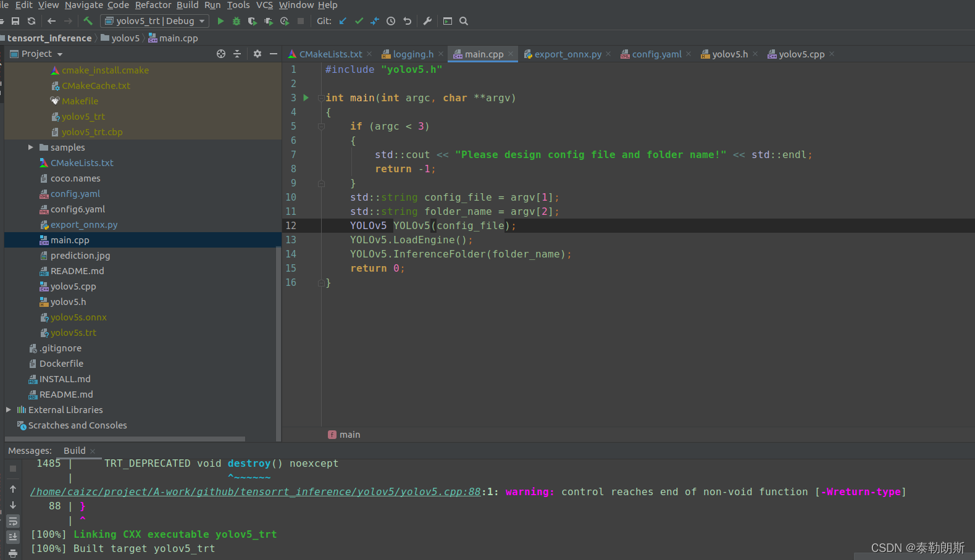
Task: Select config.yaml in the Project tree
Action: 75,194
